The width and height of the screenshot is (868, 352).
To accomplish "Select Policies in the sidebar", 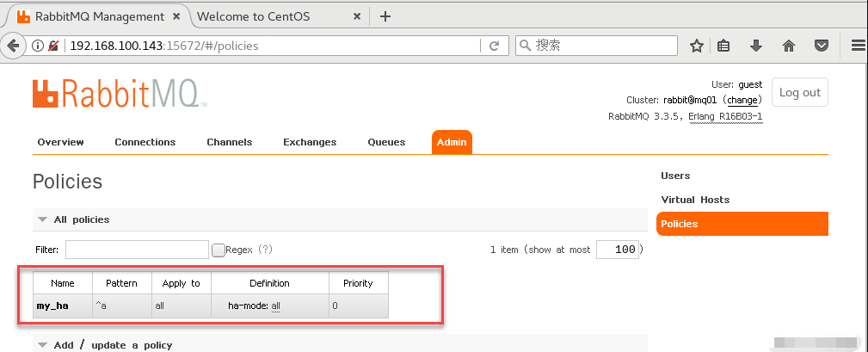I will 742,224.
